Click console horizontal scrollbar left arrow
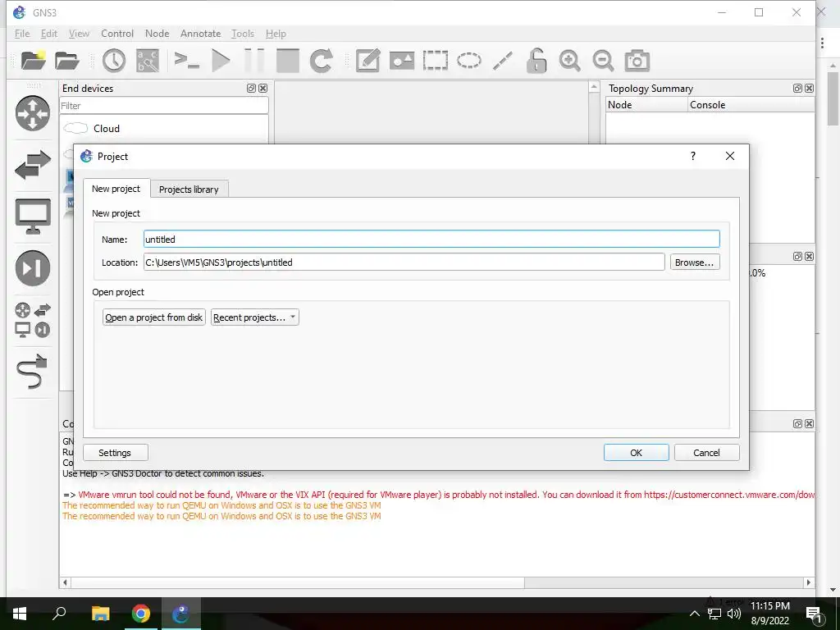This screenshot has height=630, width=840. pos(65,582)
